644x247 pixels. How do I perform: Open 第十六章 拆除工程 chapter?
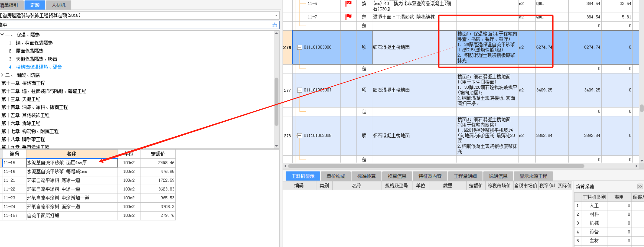click(21, 123)
